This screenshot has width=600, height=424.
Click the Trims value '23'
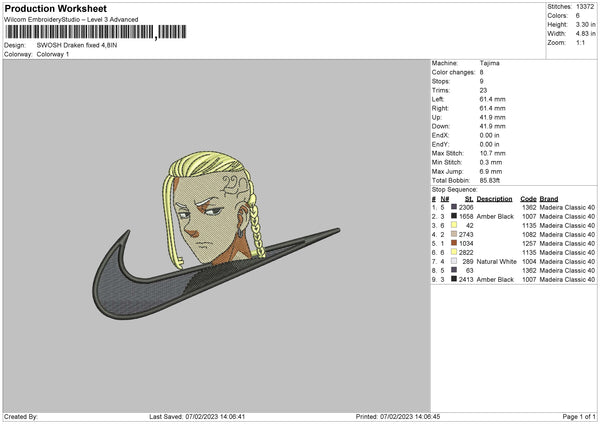coord(483,90)
